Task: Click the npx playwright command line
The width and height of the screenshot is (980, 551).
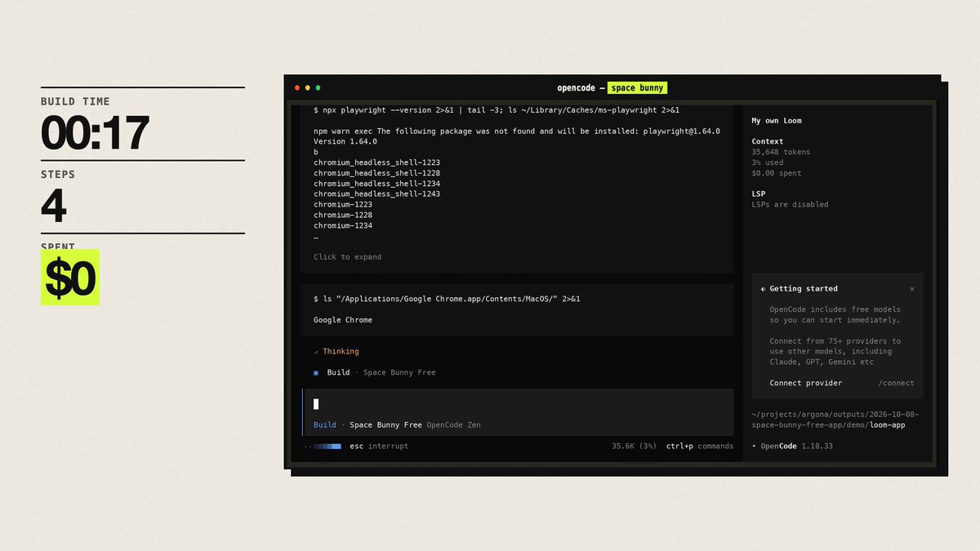Action: pos(497,110)
